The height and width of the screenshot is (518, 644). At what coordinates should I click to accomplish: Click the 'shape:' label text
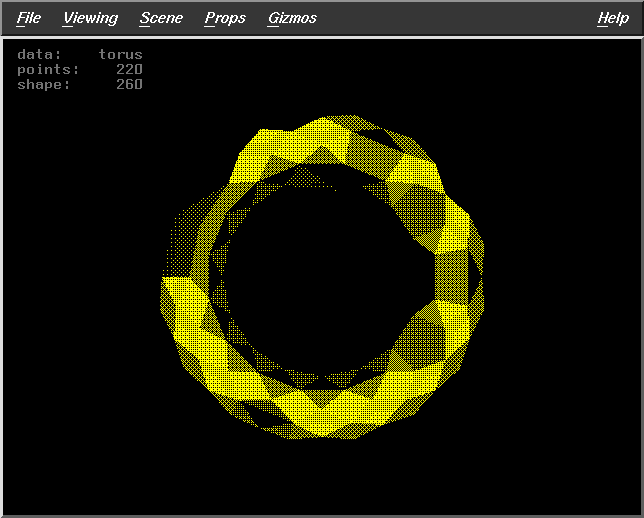click(x=44, y=84)
